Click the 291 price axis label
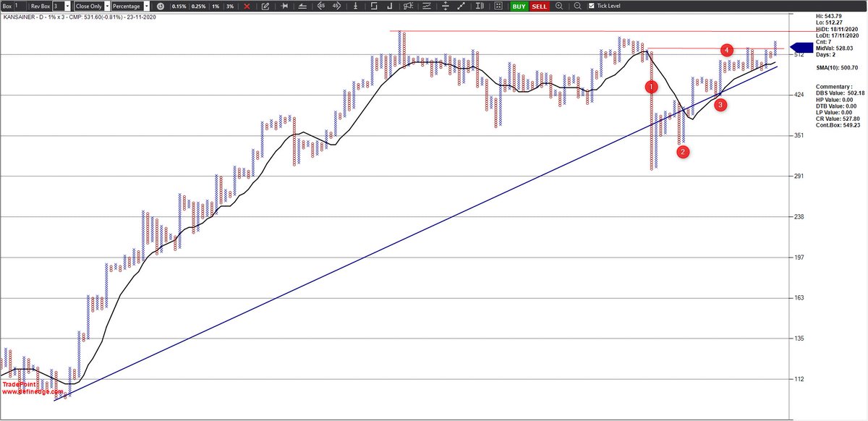This screenshot has height=421, width=868. click(800, 175)
